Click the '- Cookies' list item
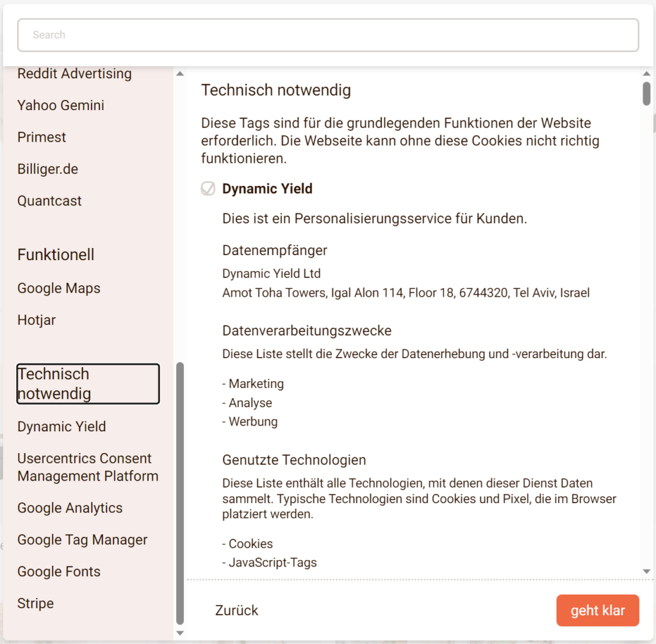The image size is (656, 644). coord(247,544)
